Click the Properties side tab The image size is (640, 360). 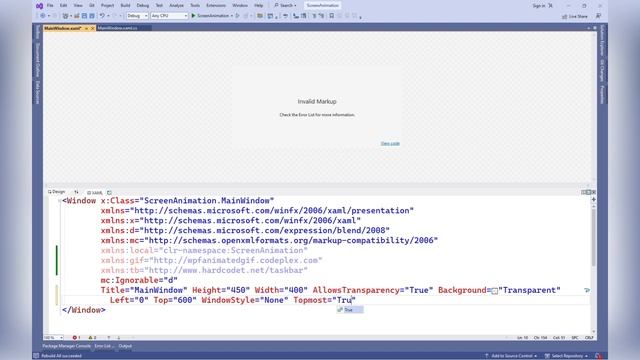pyautogui.click(x=602, y=95)
